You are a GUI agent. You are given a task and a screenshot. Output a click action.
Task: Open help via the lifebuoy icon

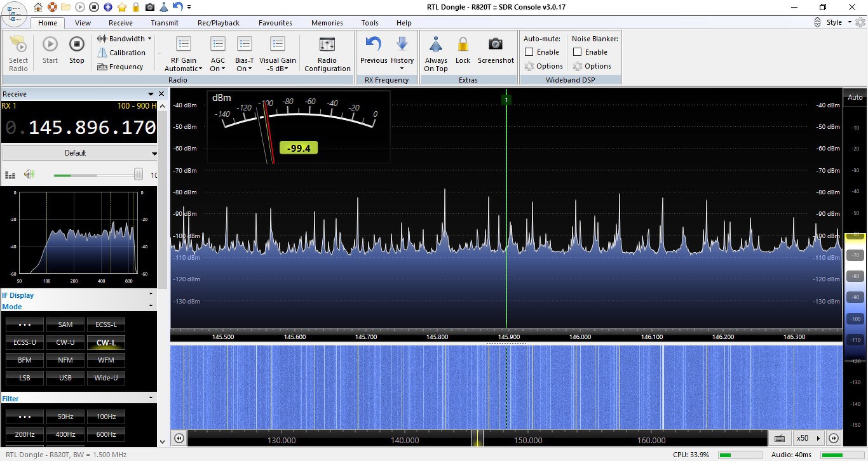pyautogui.click(x=52, y=7)
